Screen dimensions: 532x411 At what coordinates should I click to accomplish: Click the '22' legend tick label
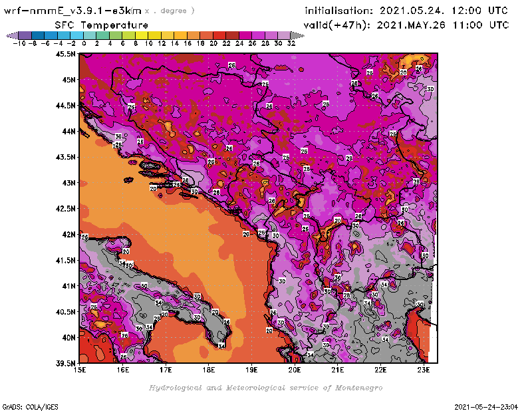[226, 43]
